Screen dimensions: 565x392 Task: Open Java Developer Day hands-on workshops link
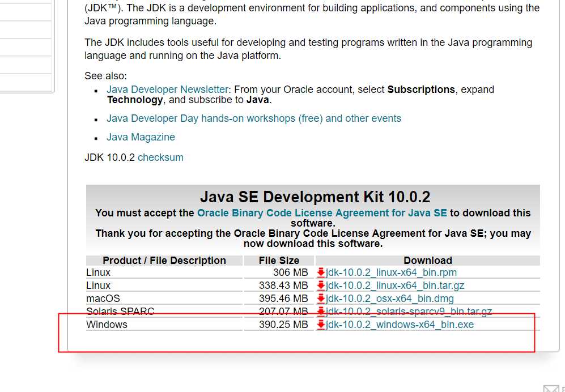[254, 118]
